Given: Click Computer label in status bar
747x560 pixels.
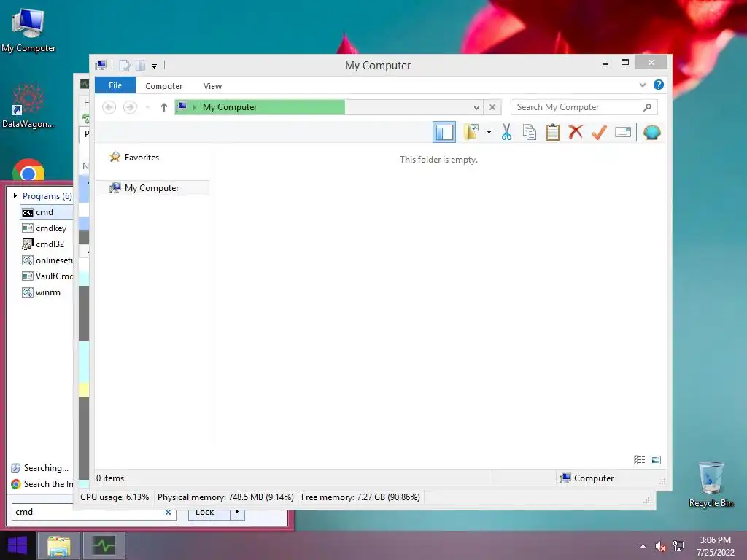Looking at the screenshot, I should click(x=594, y=478).
